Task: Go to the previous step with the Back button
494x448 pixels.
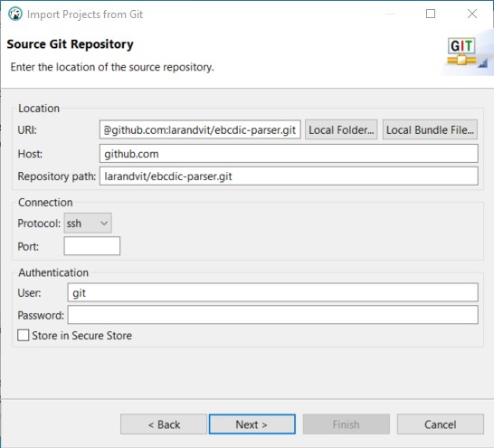Action: click(x=164, y=424)
